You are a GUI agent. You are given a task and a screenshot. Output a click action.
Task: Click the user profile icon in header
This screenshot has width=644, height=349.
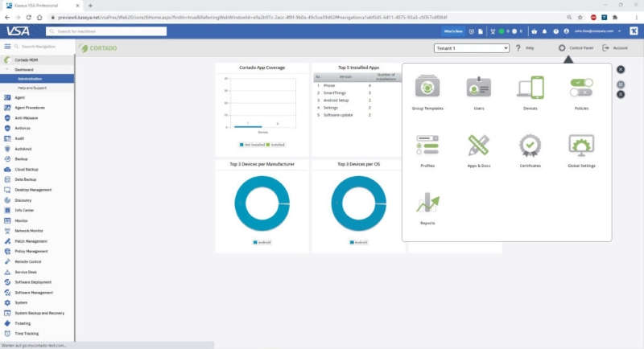pos(567,31)
